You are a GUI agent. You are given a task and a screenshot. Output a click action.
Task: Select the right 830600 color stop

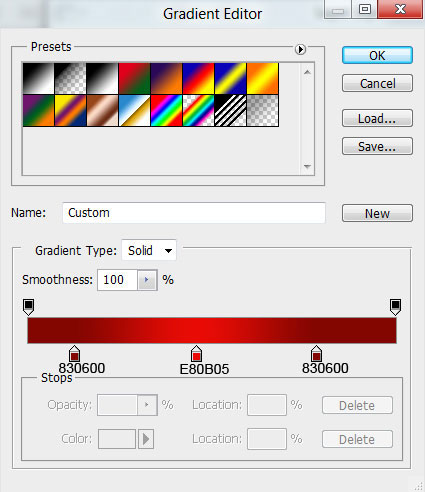(x=316, y=354)
